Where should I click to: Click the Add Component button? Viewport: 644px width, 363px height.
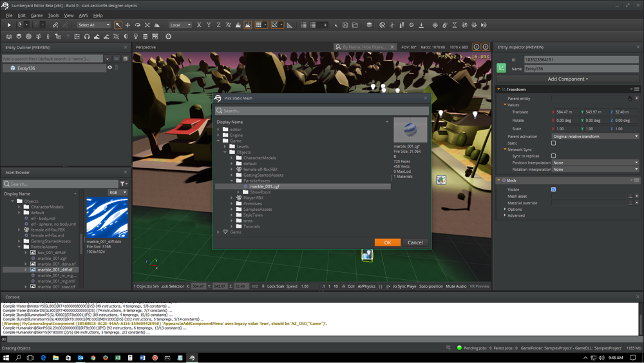(x=567, y=79)
